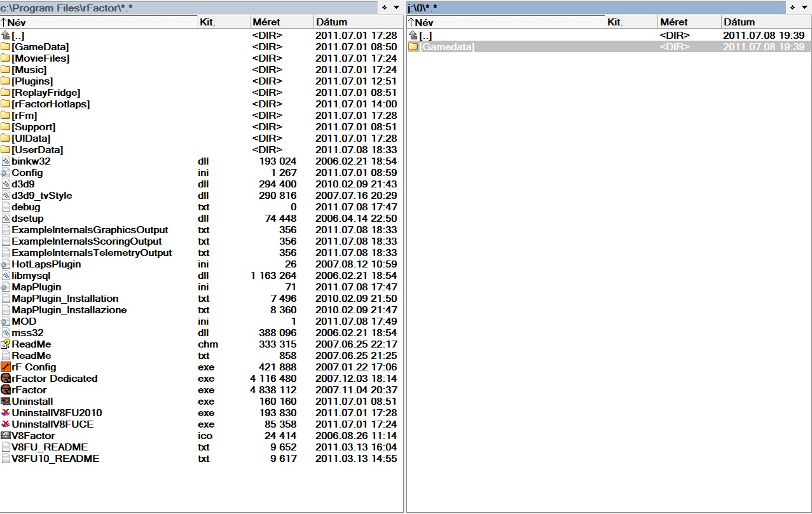Screen dimensions: 812x514
Task: Select the MovieFiles folder icon
Action: click(x=6, y=58)
